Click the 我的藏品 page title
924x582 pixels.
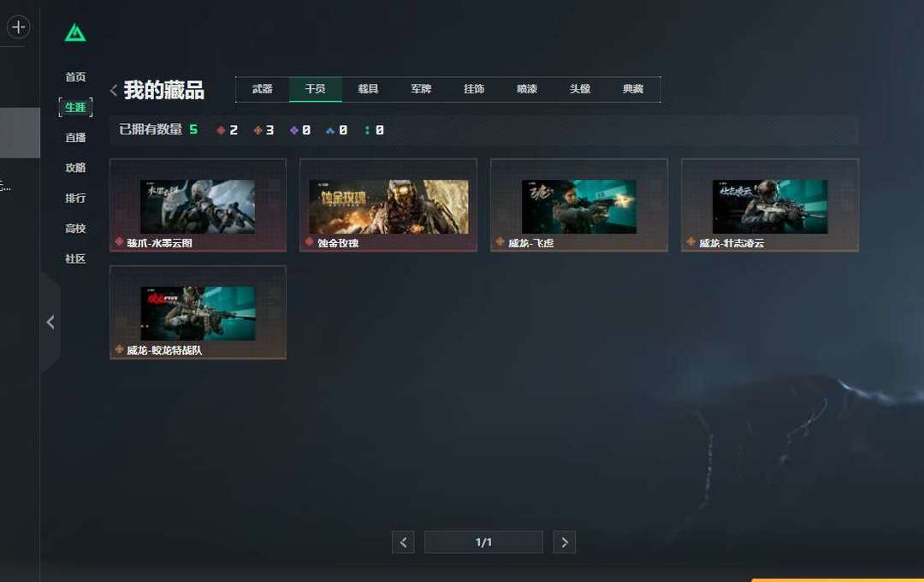click(163, 90)
